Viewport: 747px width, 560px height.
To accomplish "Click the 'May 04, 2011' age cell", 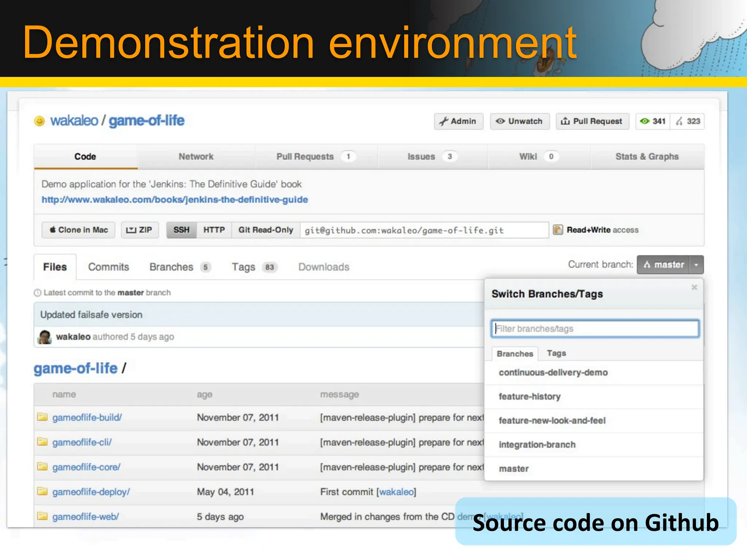I will [x=225, y=492].
